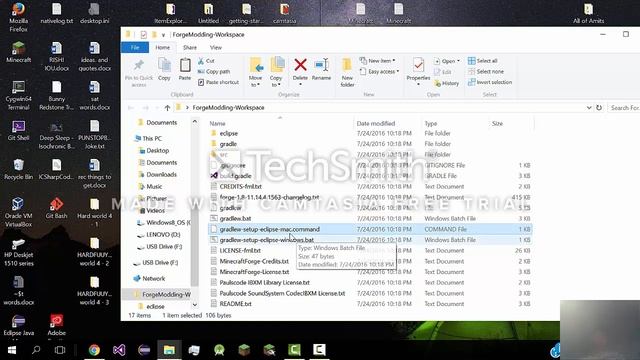The width and height of the screenshot is (640, 360).
Task: Click the Search ForgeModding box
Action: tap(624, 108)
